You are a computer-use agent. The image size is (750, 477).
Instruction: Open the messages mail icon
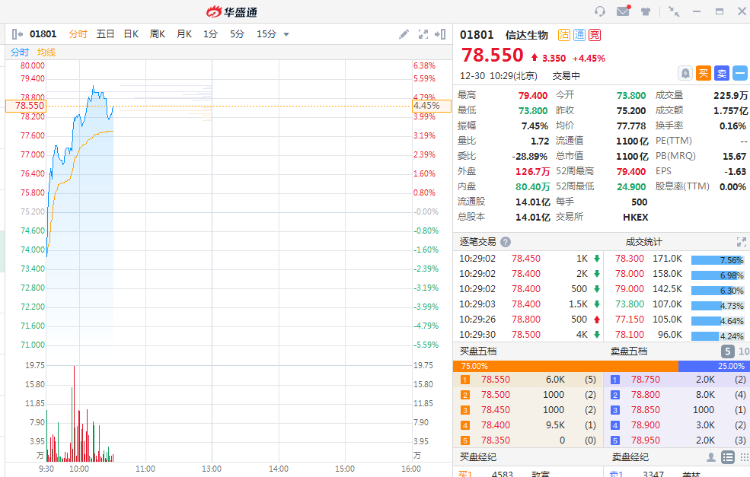click(x=624, y=11)
